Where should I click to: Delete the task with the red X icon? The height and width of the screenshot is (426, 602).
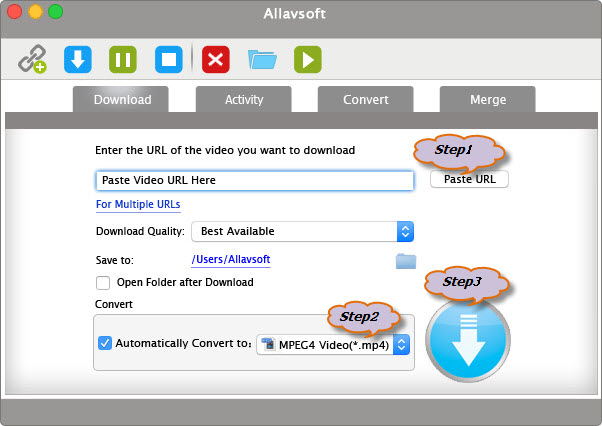point(216,59)
